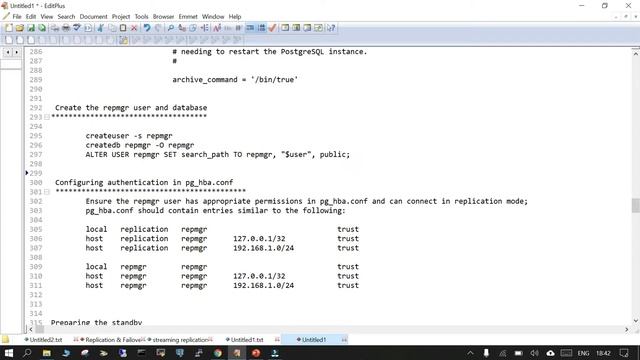Click the horizontal scrollbar left arrow
The image size is (640, 360).
point(31,329)
